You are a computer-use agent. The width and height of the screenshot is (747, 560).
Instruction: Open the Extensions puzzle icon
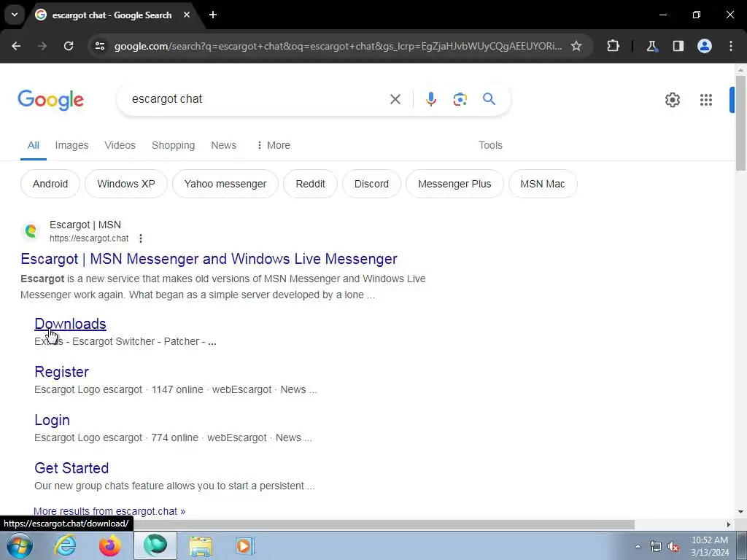point(613,46)
